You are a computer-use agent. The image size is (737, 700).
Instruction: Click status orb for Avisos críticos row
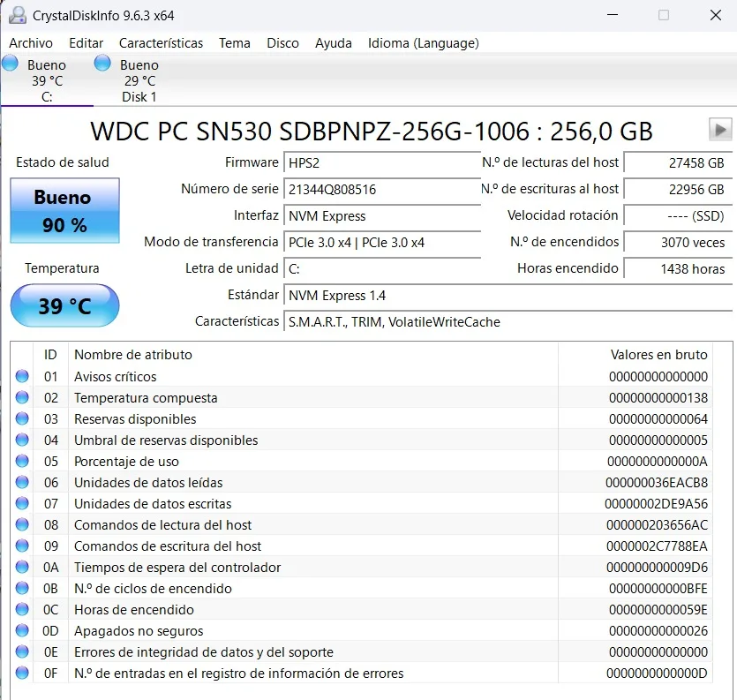coord(22,376)
